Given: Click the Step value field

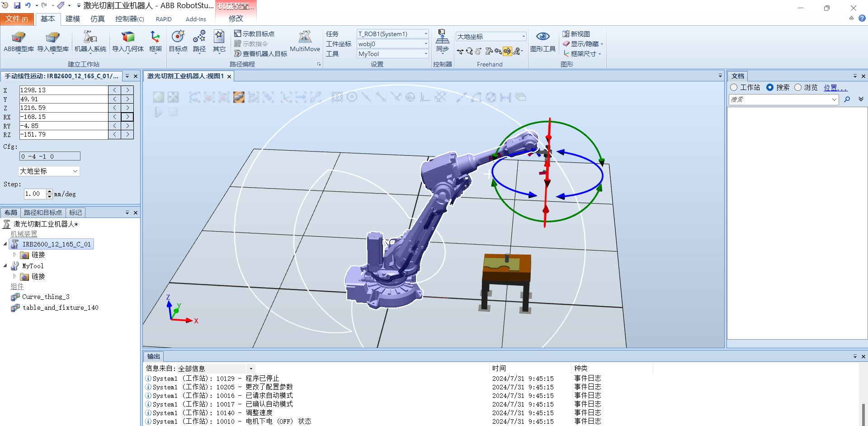Looking at the screenshot, I should tap(35, 194).
